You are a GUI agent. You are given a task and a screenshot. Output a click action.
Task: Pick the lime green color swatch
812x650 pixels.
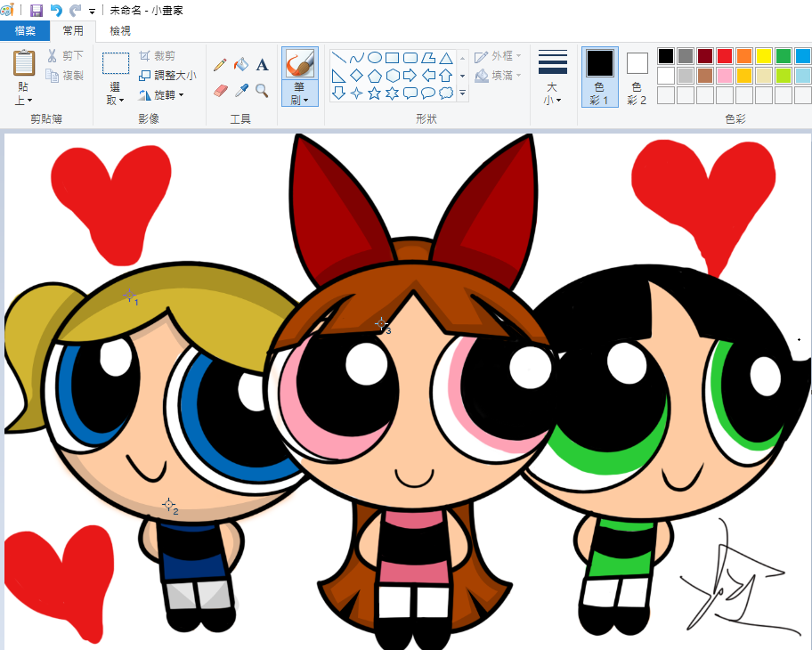pyautogui.click(x=784, y=76)
